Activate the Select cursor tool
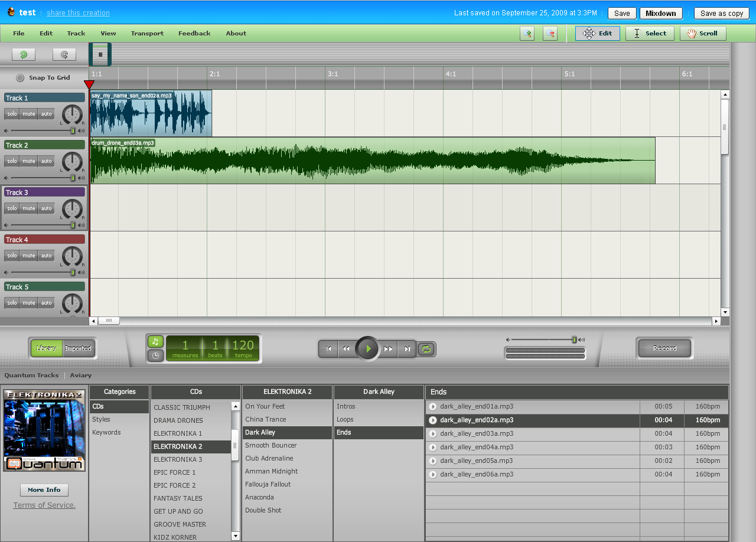756x542 pixels. (x=650, y=34)
